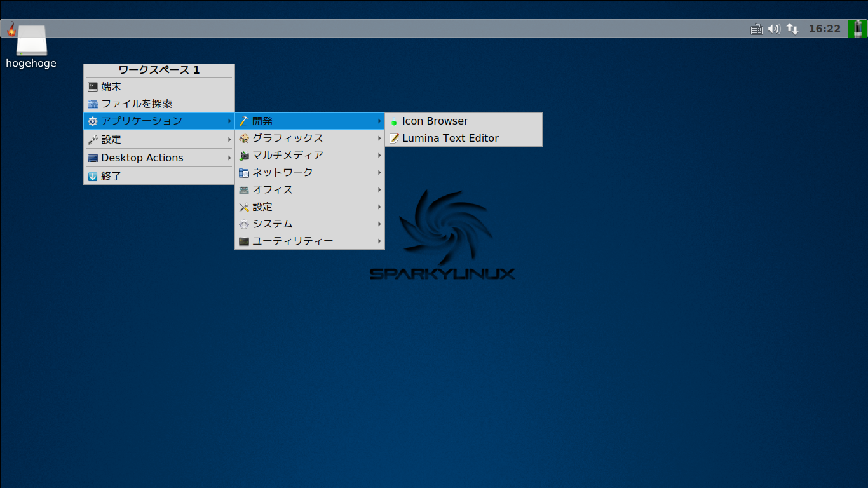Click the typewriter icon beside オフィス
This screenshot has height=488, width=868.
click(244, 189)
